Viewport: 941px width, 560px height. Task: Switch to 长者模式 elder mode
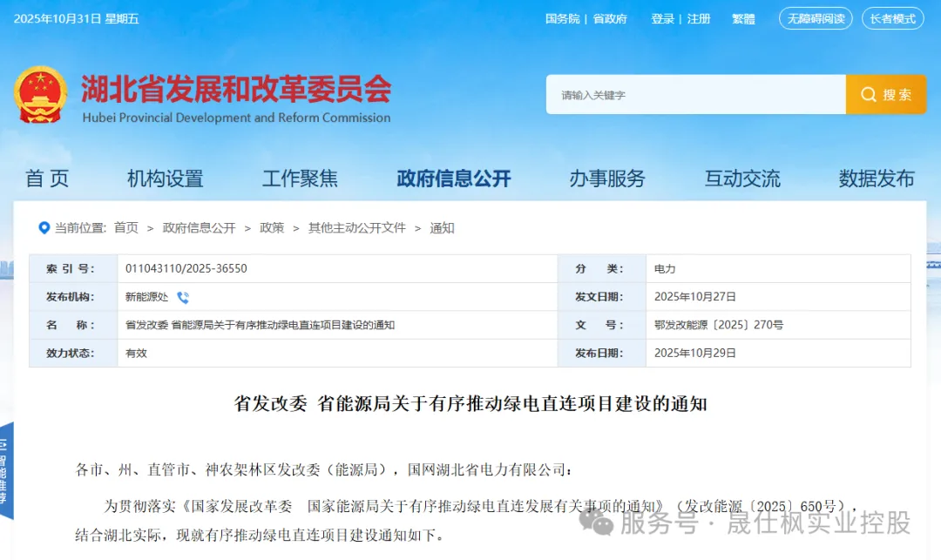pyautogui.click(x=892, y=18)
